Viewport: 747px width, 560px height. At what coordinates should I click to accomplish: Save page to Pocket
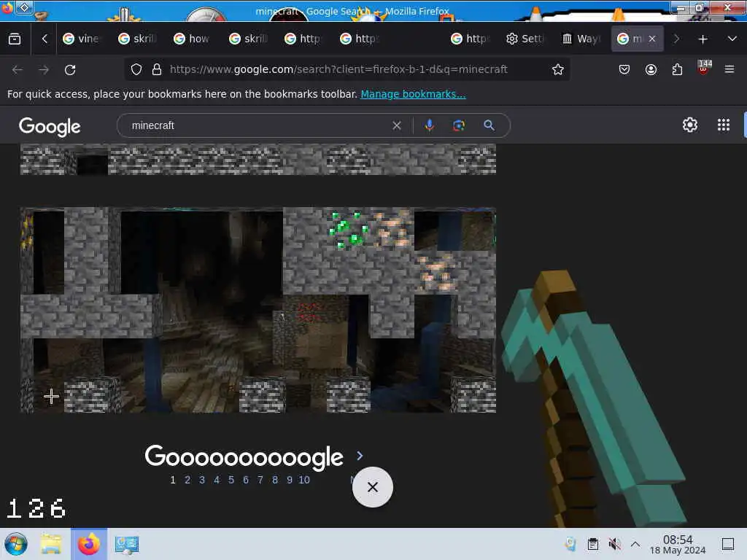624,70
